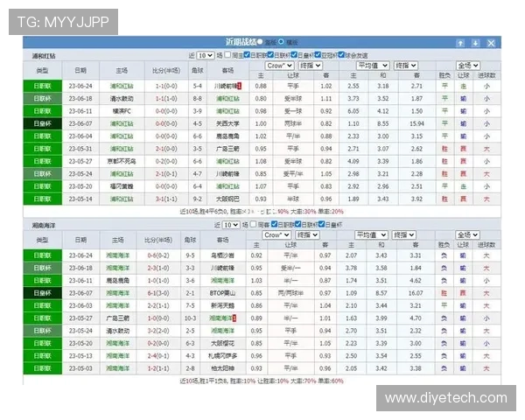Click red card badge beside 川崎前锋 on 23-06-24
The image size is (525, 420).
(x=239, y=86)
